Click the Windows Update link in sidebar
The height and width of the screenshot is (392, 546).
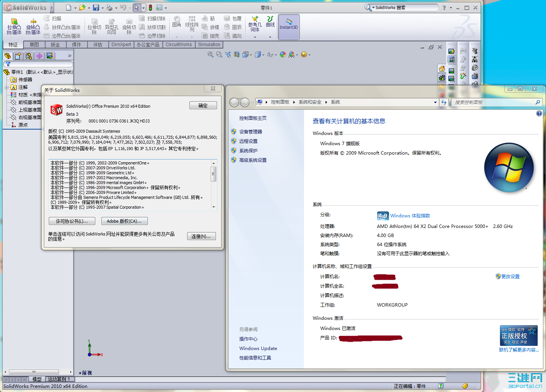coord(258,349)
